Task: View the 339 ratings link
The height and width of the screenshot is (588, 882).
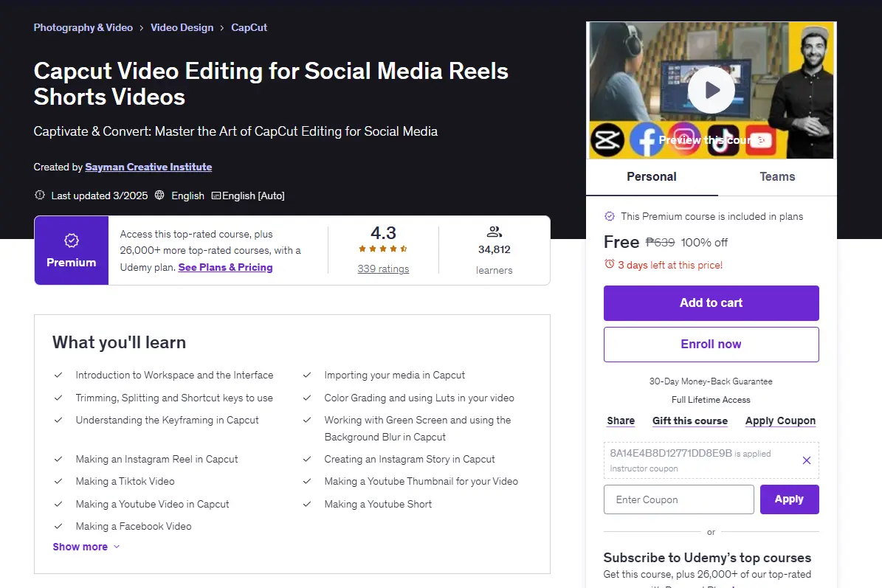Action: point(383,269)
